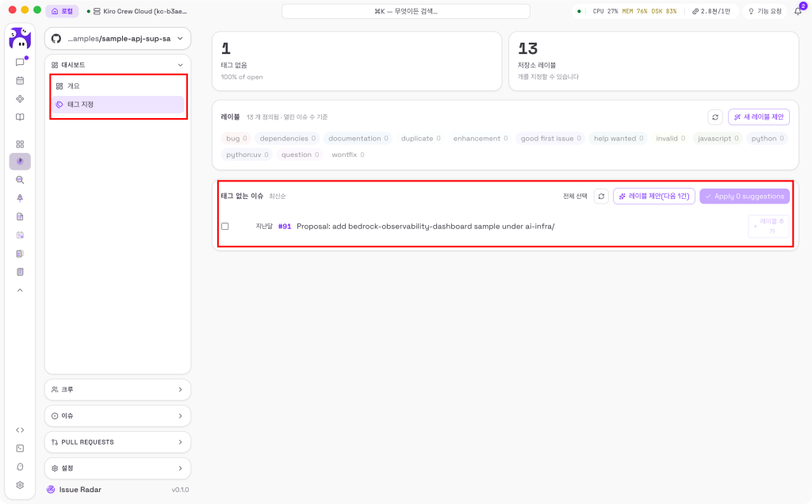Image resolution: width=812 pixels, height=504 pixels.
Task: Expand the 크루 section
Action: [117, 390]
